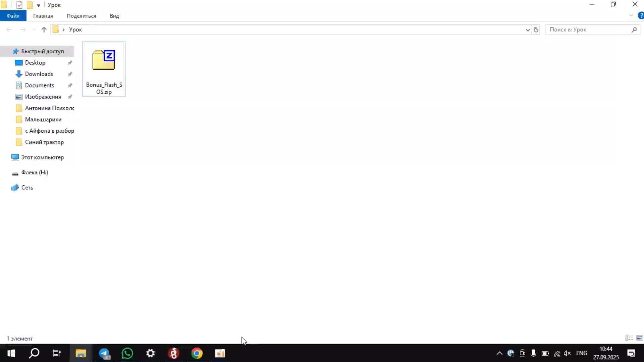
Task: Select the Downloads folder in the sidebar
Action: 39,74
